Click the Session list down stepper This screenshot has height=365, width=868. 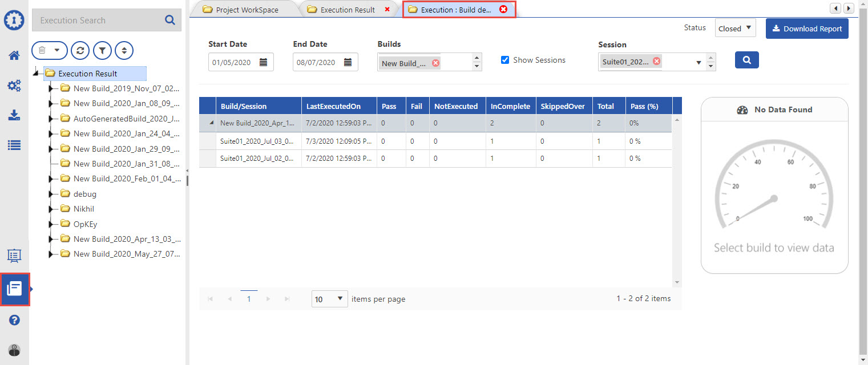(710, 66)
